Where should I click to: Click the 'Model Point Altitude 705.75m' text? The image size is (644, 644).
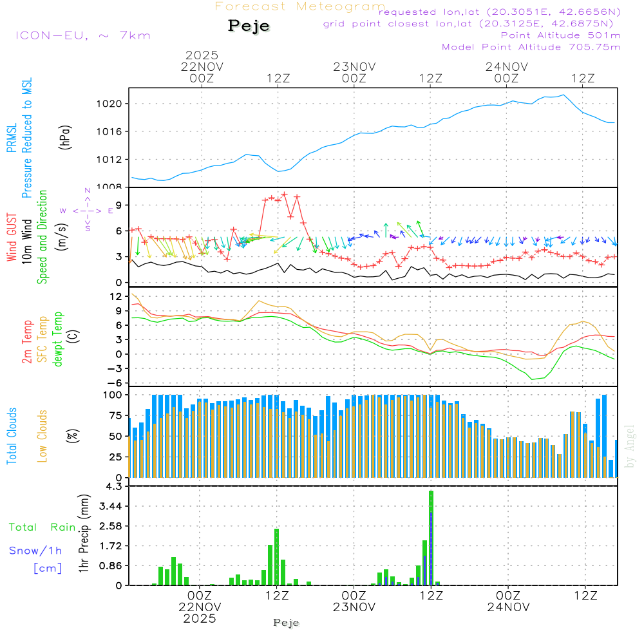[x=531, y=47]
